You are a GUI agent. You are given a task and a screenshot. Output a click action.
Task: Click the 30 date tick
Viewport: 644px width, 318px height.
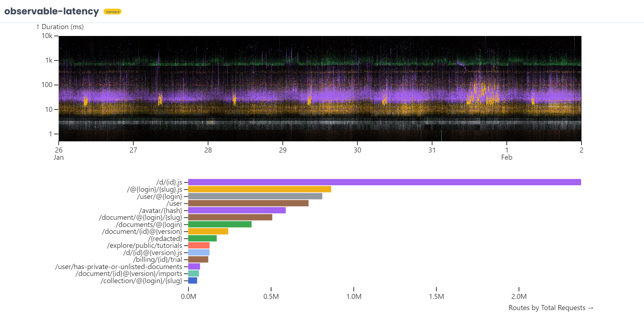tap(357, 150)
